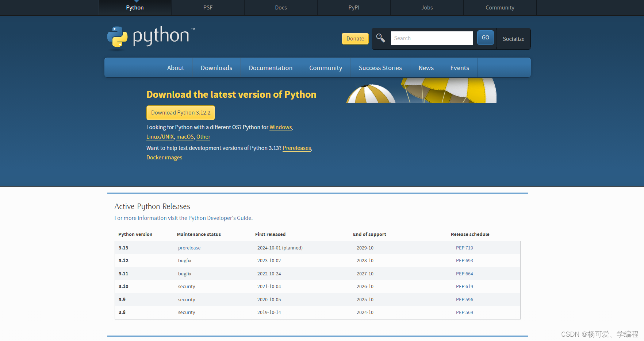
Task: Open the Docker images link
Action: (164, 158)
